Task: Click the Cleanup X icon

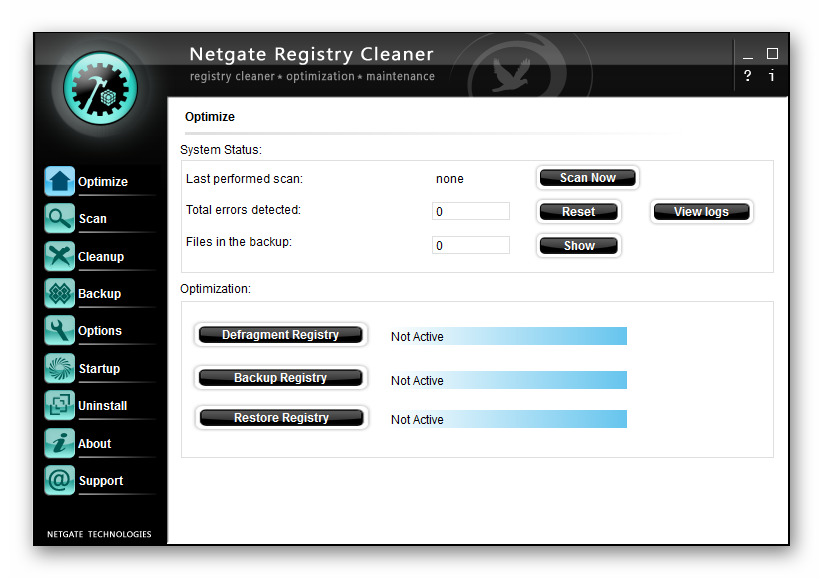Action: 59,256
